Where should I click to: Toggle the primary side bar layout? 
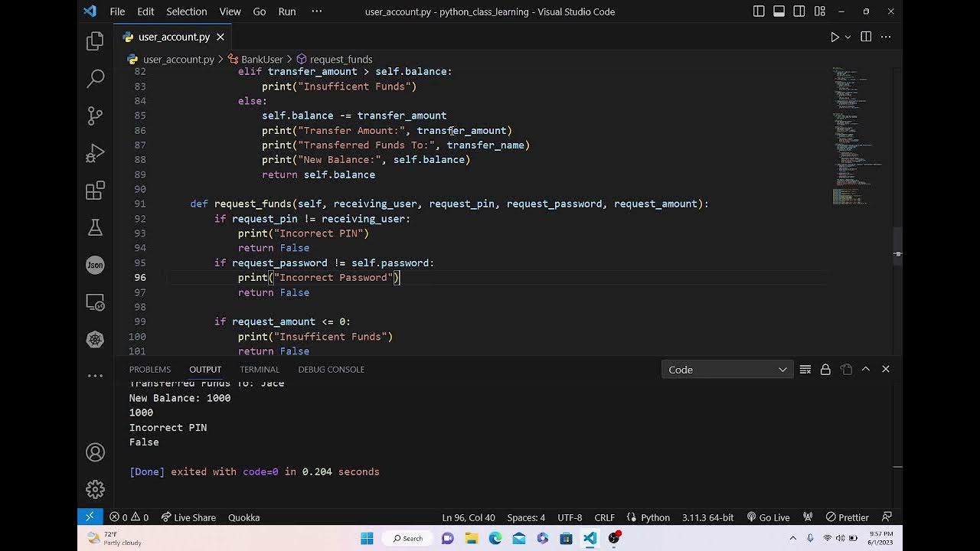click(759, 11)
